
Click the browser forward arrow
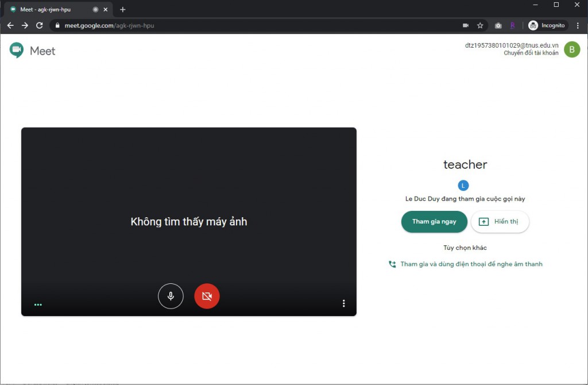(x=25, y=25)
